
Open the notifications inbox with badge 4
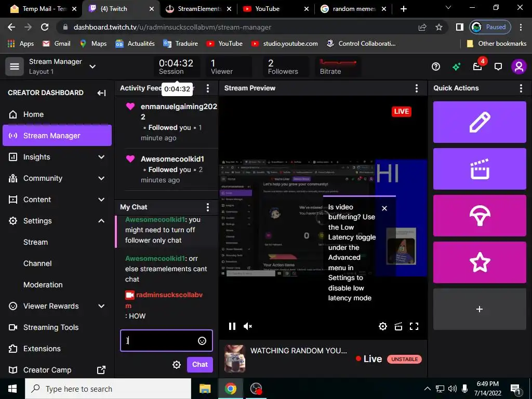478,66
